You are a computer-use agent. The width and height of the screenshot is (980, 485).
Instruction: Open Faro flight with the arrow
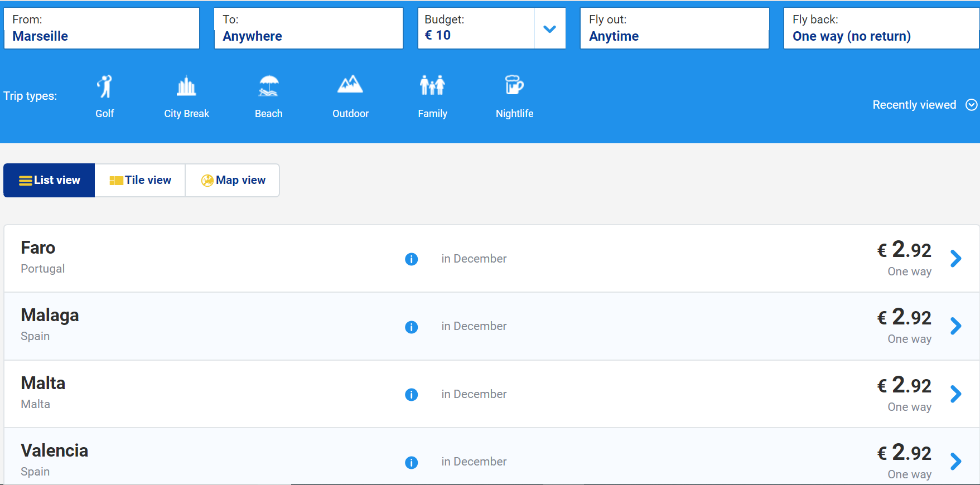(x=955, y=259)
